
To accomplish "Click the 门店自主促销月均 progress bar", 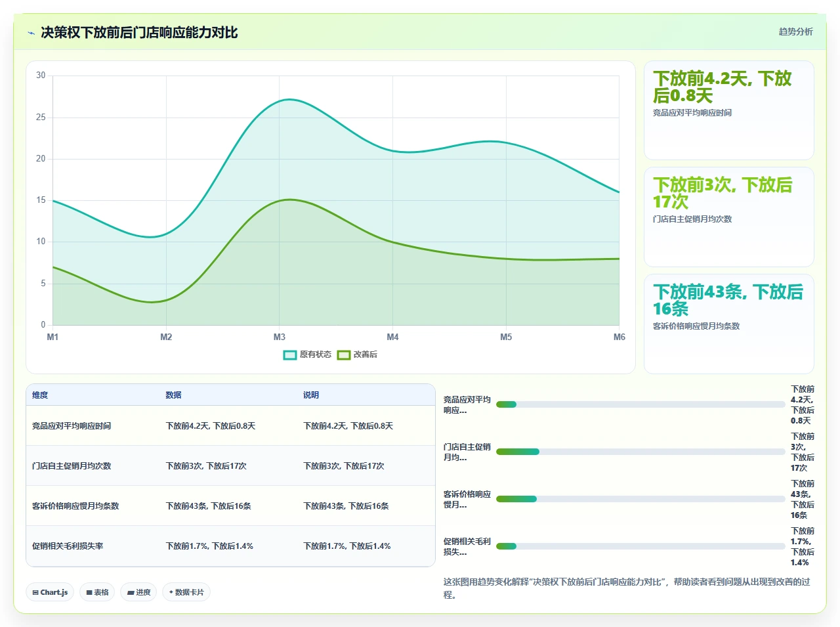I will point(640,452).
